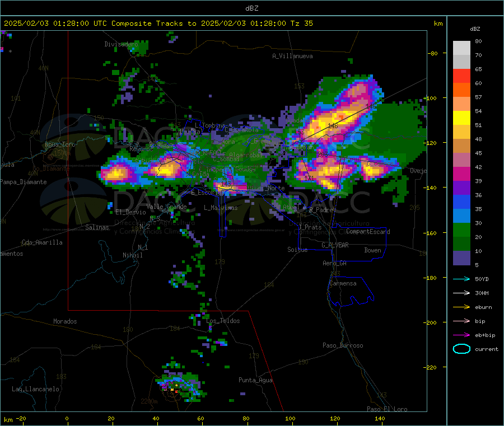The height and width of the screenshot is (426, 504).
Task: Click the eb+bip magenta arrow legend icon
Action: tap(461, 335)
